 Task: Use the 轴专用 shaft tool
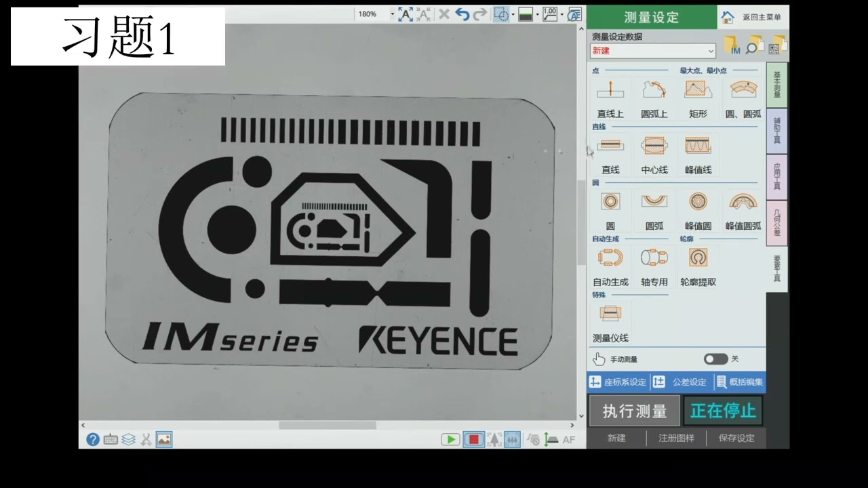tap(654, 266)
